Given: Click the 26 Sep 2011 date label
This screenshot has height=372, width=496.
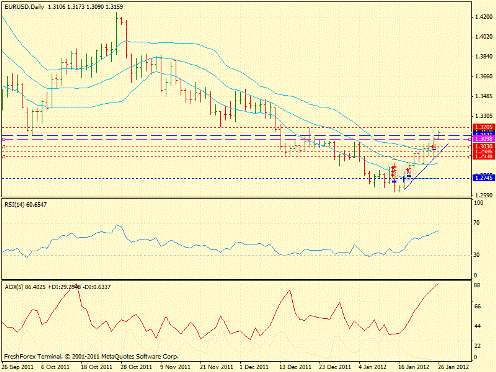Looking at the screenshot, I should (18, 367).
